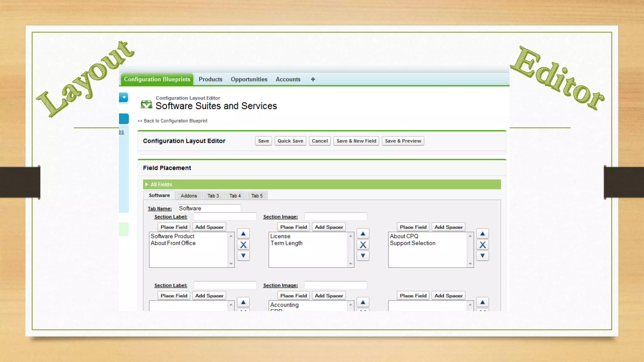Open Tab 3 in Field Placement
The height and width of the screenshot is (362, 644).
[x=213, y=196]
